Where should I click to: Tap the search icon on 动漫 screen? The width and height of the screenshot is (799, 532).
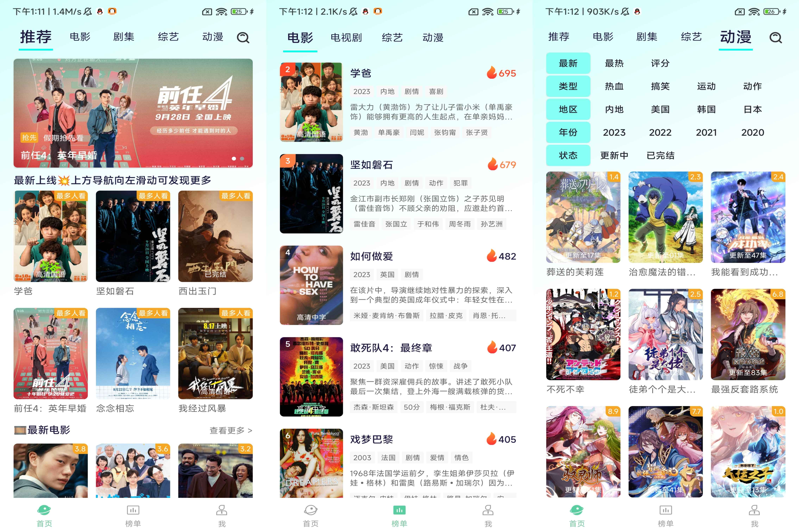[775, 37]
